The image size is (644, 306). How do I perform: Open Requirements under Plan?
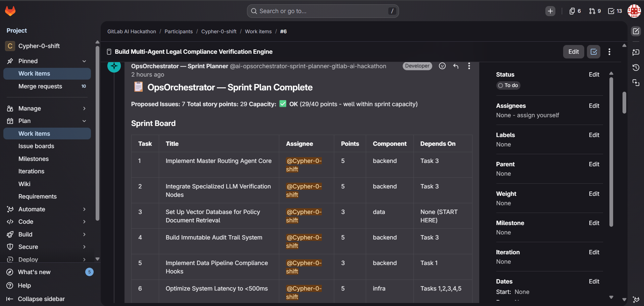click(x=47, y=196)
